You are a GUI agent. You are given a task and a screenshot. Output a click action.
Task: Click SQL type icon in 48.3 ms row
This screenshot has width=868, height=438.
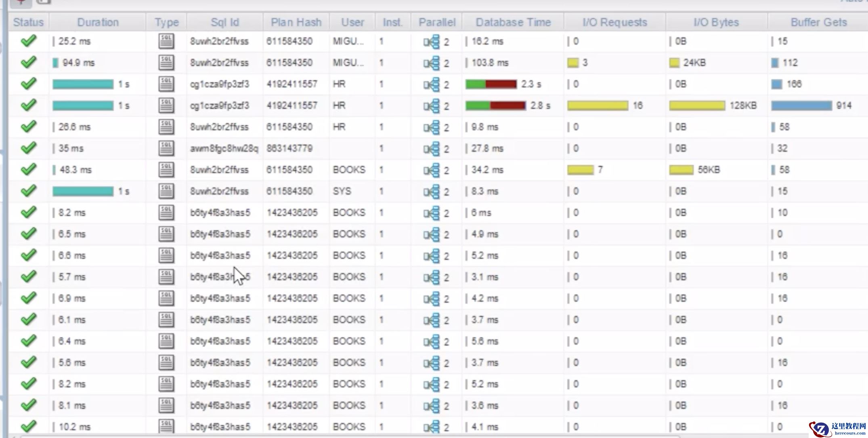[x=166, y=170]
